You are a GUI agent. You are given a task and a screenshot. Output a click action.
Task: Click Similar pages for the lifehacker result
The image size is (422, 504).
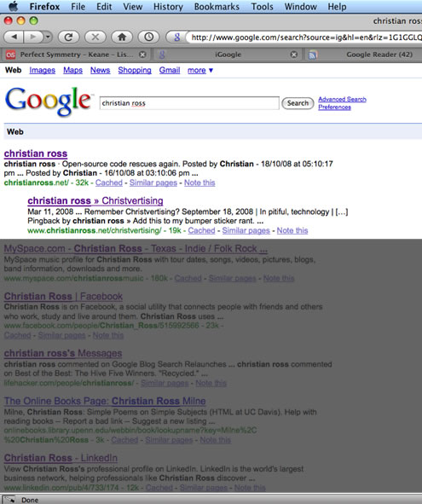[x=165, y=383]
